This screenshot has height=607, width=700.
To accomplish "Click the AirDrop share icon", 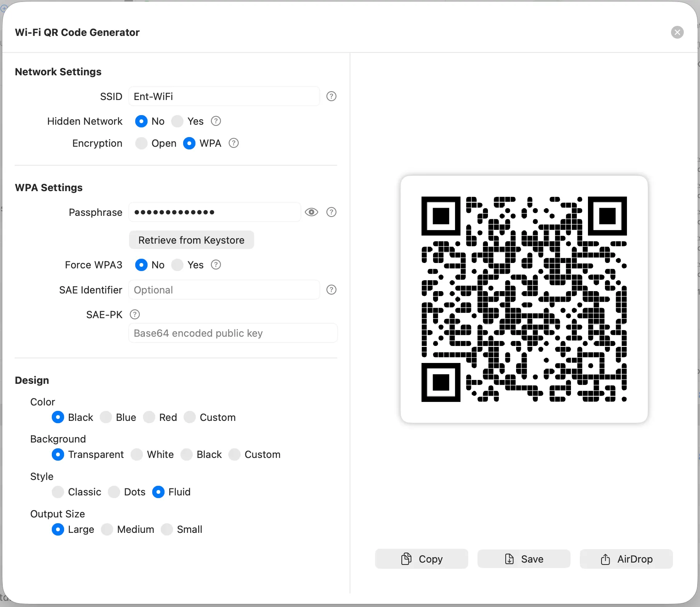I will click(x=605, y=559).
